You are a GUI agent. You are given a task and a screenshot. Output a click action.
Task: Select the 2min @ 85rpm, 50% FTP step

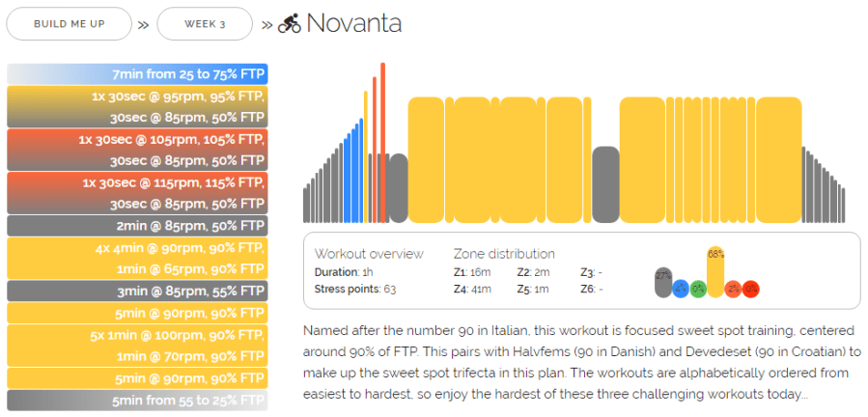tap(136, 226)
